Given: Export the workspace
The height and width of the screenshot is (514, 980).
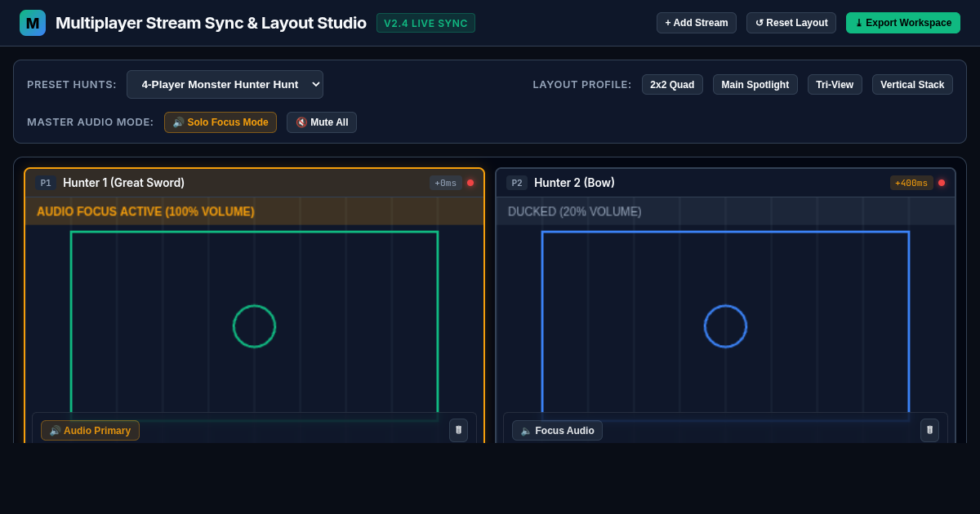Looking at the screenshot, I should click(x=903, y=23).
